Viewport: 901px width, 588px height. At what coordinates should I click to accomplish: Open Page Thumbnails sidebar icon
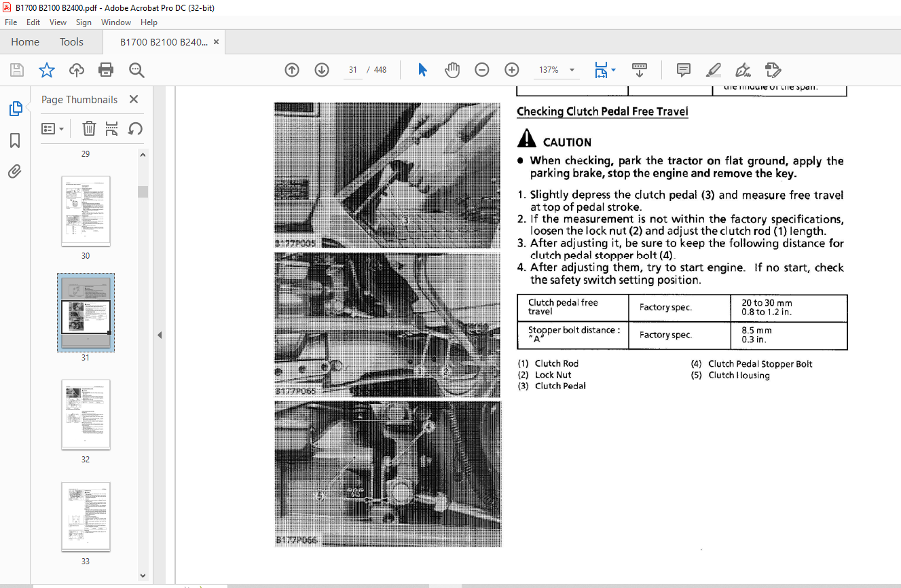click(x=15, y=109)
